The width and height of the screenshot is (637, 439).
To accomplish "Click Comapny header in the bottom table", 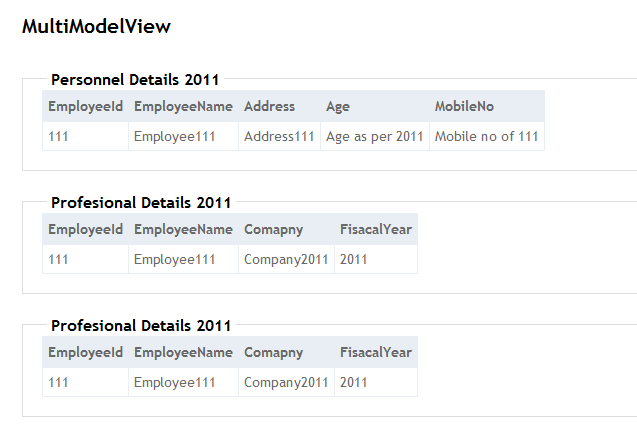I will click(x=273, y=352).
